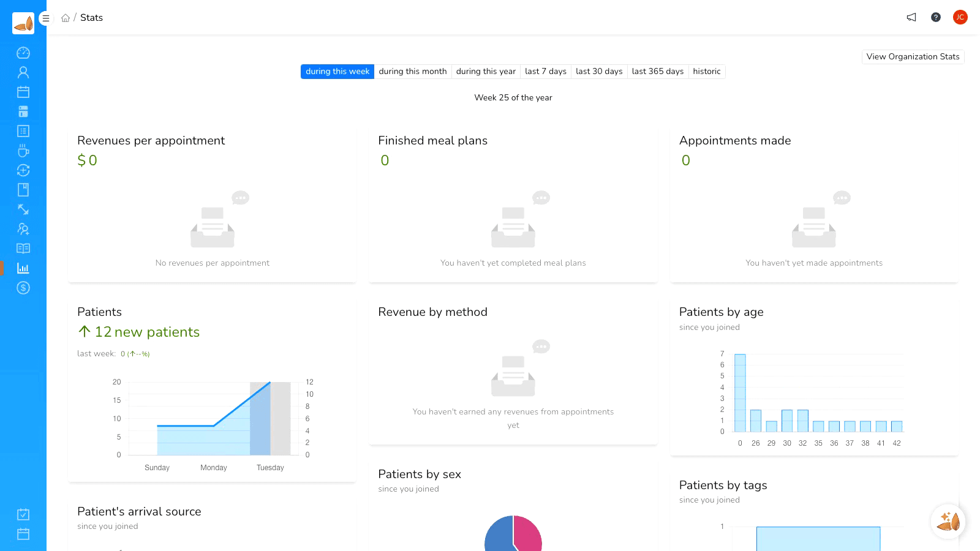Open the dashboard gauge icon in sidebar
Screen dimensions: 980x551
click(23, 53)
